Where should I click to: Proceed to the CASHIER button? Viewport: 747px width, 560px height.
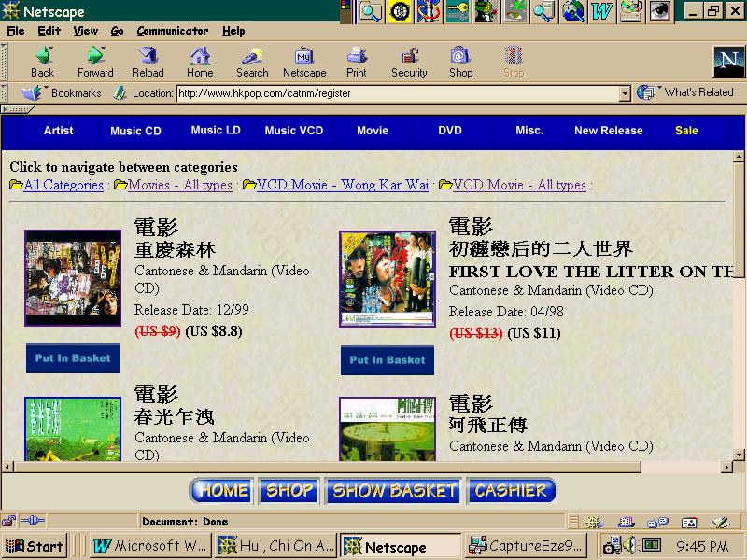click(x=511, y=491)
